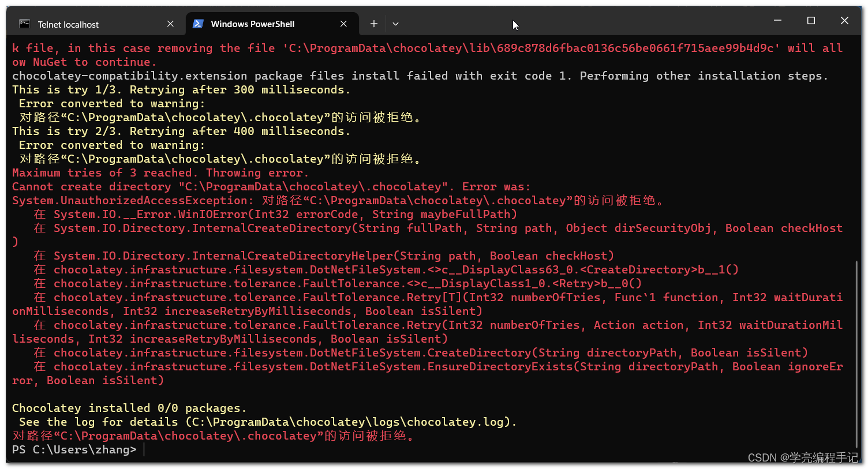Maximize the Windows Terminal window
The width and height of the screenshot is (868, 469).
tap(811, 20)
